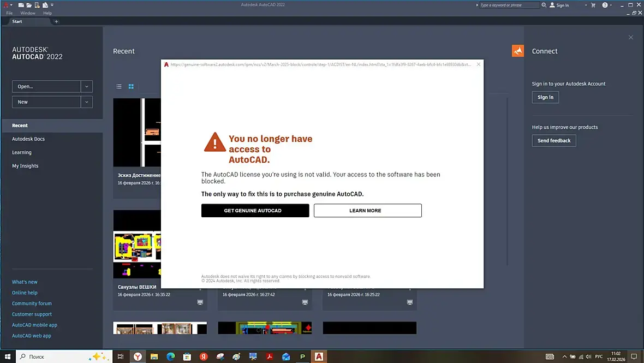This screenshot has width=644, height=363.
Task: Open the AutoCAD application menu logo
Action: pos(6,5)
